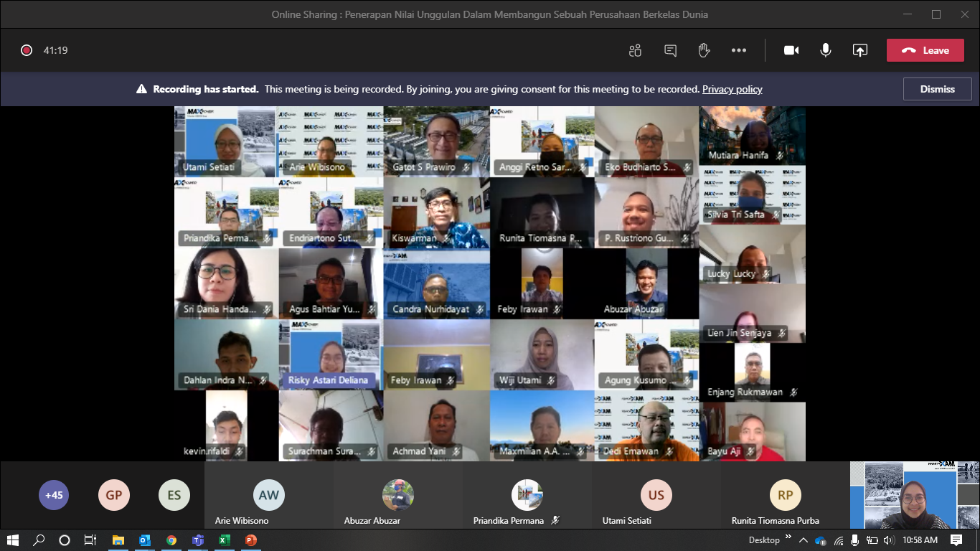Open Task View from the taskbar
The image size is (980, 551).
click(90, 540)
